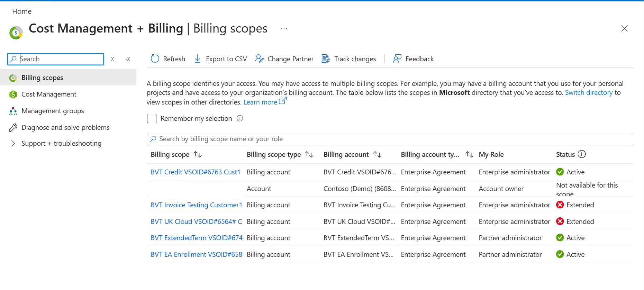Click the Cost Management hexagon icon
Viewport: 644px width, 290px height.
coord(13,94)
